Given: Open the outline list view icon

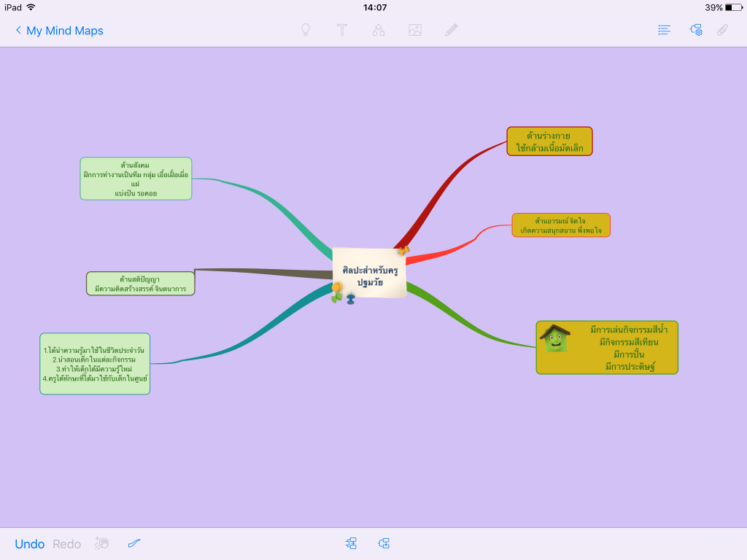Looking at the screenshot, I should (663, 30).
